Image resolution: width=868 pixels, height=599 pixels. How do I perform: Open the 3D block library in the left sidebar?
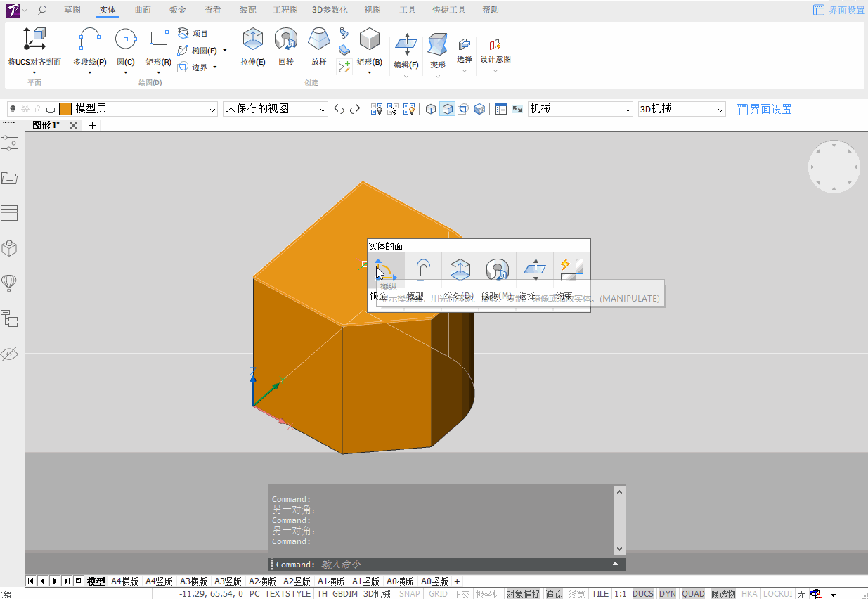coord(9,248)
